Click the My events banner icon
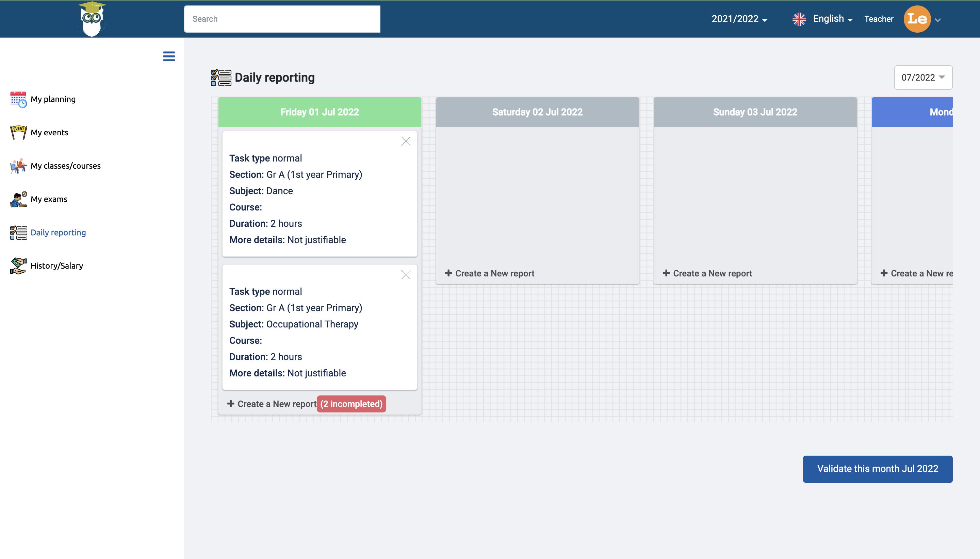Viewport: 980px width, 559px height. [18, 133]
